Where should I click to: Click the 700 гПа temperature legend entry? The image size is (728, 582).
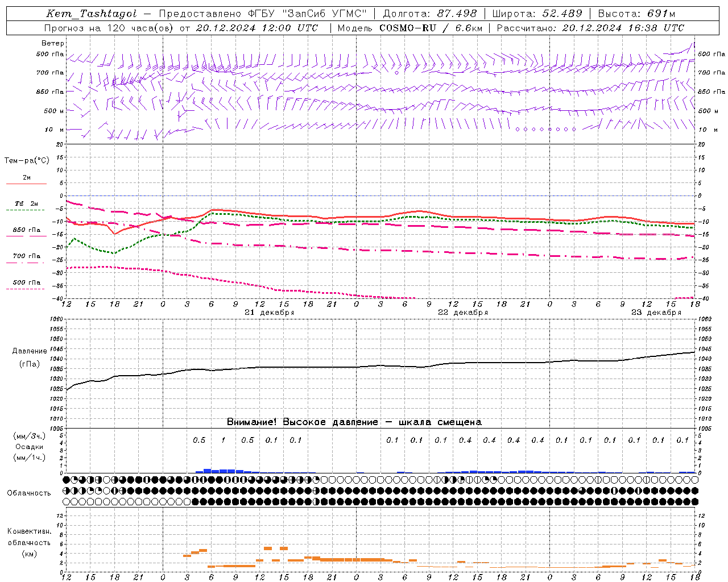(x=27, y=256)
